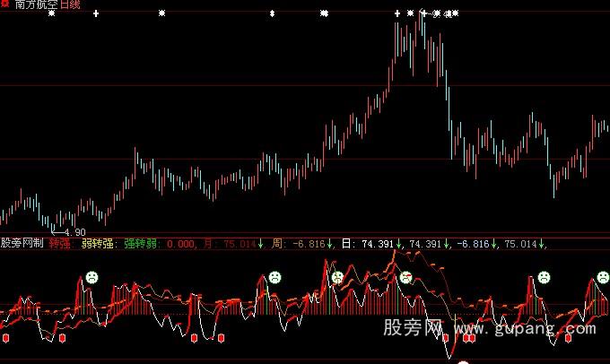Click the red icon beside the 南方航空 title
Image resolution: width=610 pixels, height=364 pixels.
click(x=5, y=4)
